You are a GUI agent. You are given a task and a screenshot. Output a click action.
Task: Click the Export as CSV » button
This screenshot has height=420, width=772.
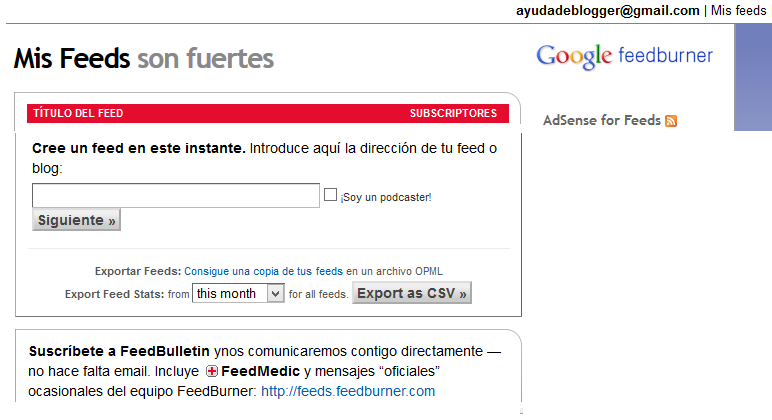pos(412,293)
